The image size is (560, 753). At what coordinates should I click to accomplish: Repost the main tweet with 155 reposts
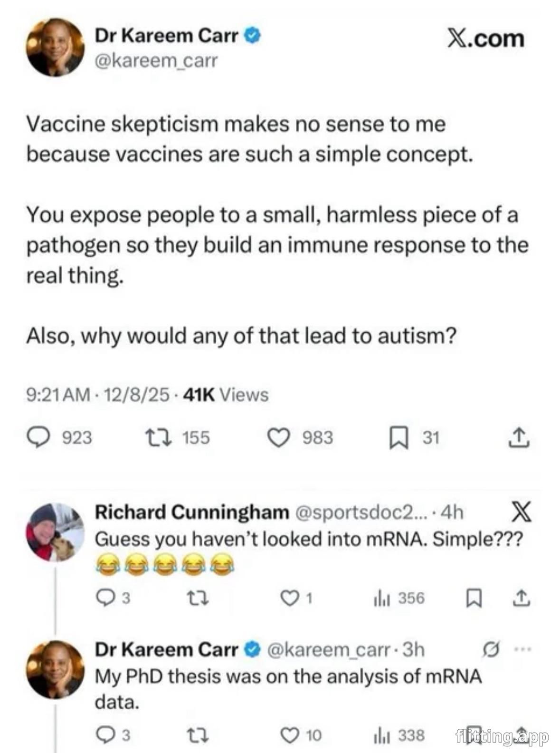pyautogui.click(x=157, y=438)
